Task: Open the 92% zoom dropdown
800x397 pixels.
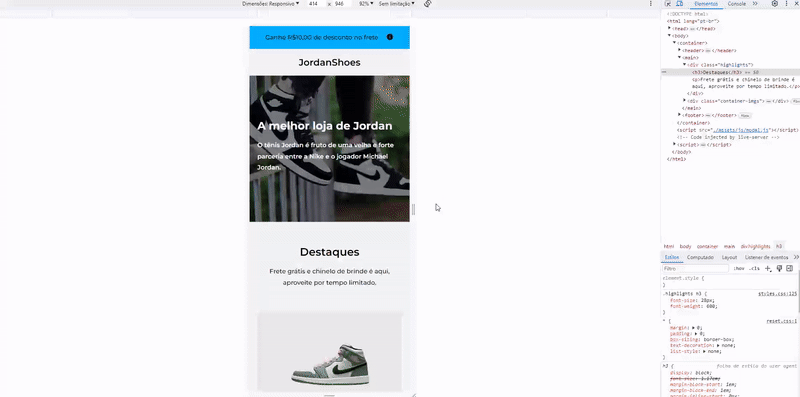Action: [366, 4]
